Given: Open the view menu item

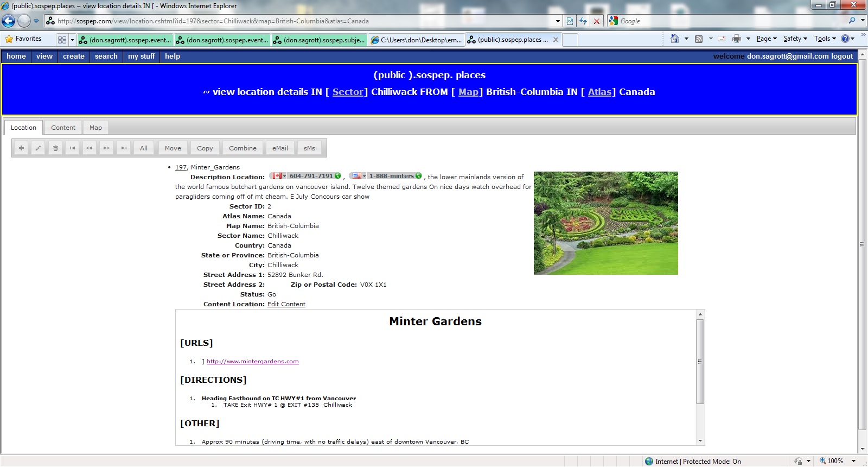Looking at the screenshot, I should [44, 56].
